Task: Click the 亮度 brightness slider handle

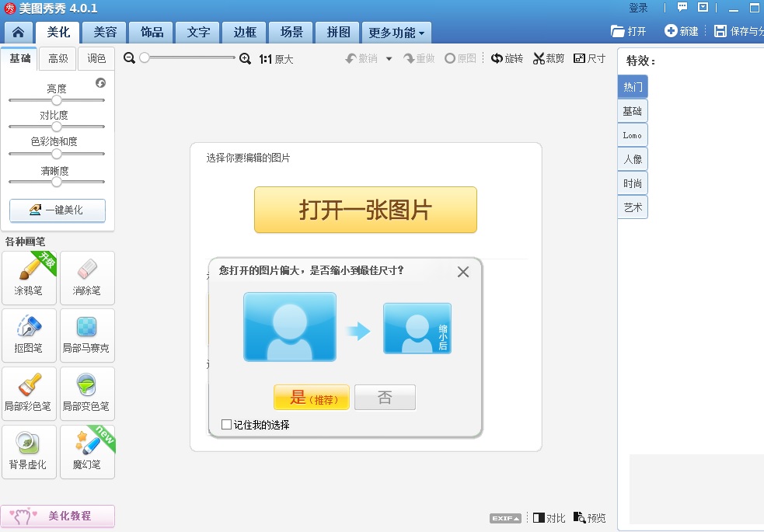Action: point(57,100)
